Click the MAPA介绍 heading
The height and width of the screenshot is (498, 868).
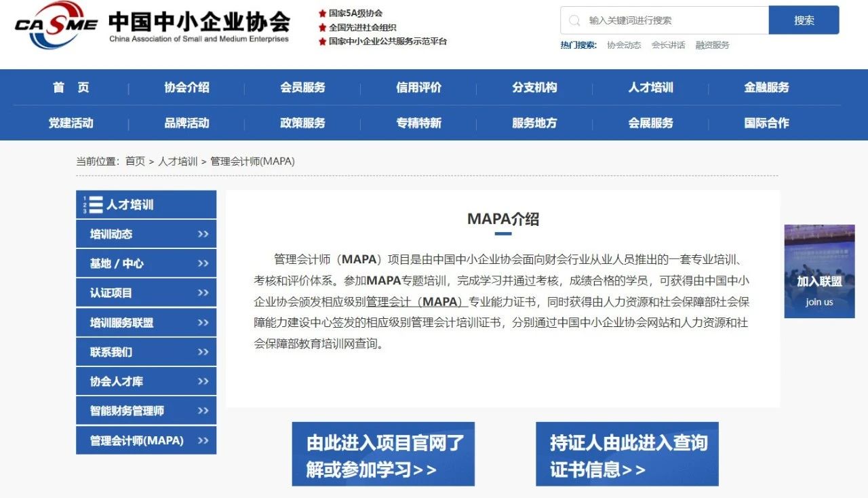click(503, 219)
